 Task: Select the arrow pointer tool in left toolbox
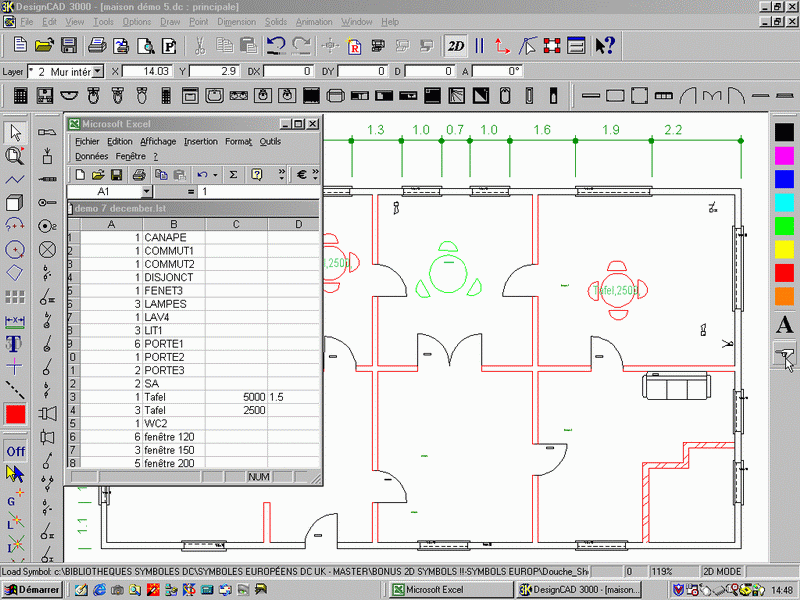pyautogui.click(x=15, y=132)
